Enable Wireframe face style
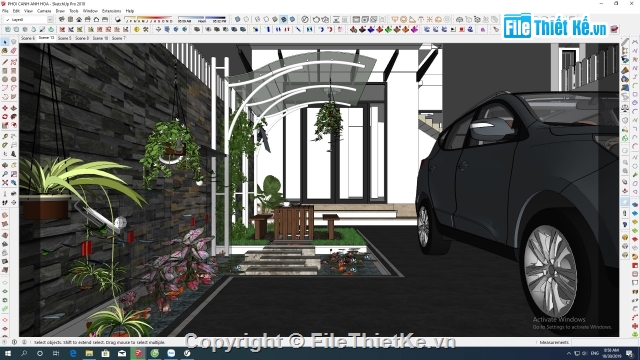This screenshot has height=360, width=640. (x=257, y=19)
